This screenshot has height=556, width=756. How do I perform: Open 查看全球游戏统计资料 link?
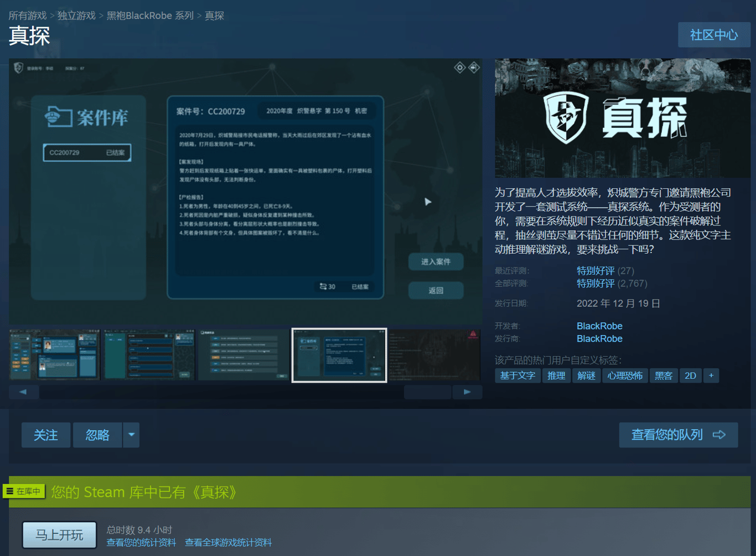[x=228, y=543]
